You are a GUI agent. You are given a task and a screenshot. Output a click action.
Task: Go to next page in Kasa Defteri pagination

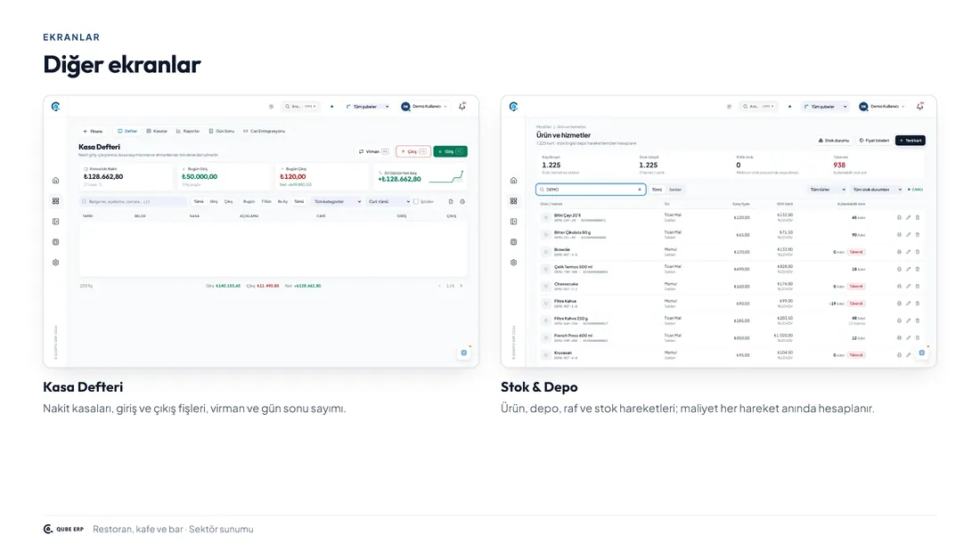click(x=461, y=286)
